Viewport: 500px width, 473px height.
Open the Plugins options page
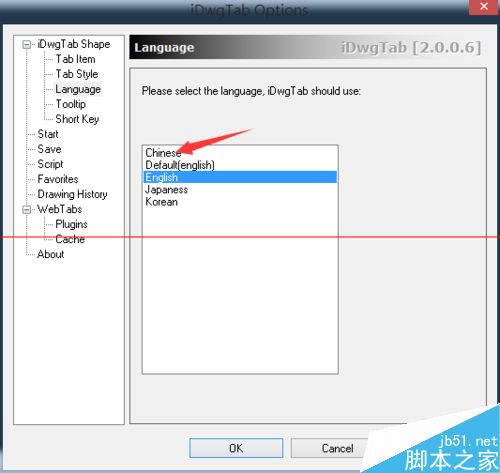(x=71, y=224)
